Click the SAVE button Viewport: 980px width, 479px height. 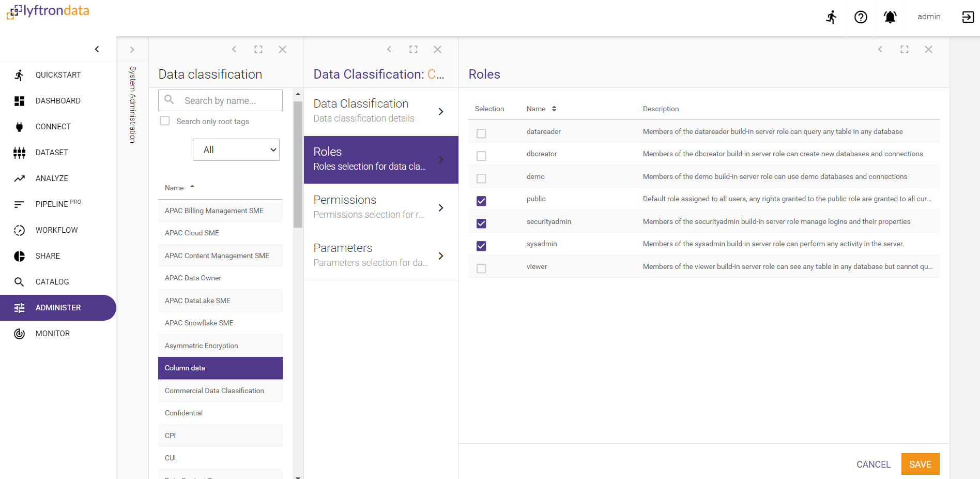(x=920, y=464)
